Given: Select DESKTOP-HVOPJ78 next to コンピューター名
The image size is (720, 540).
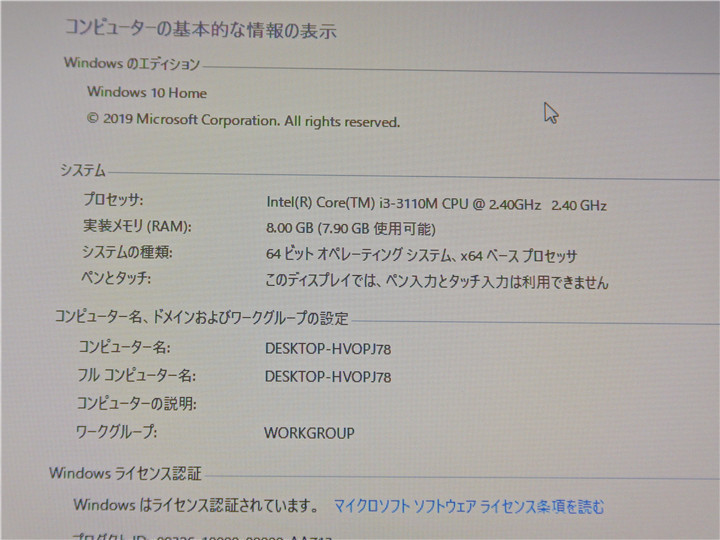Looking at the screenshot, I should coord(328,349).
